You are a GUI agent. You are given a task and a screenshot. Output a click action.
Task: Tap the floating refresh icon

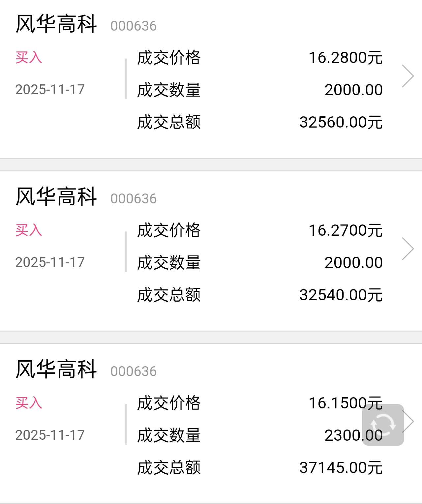(383, 425)
